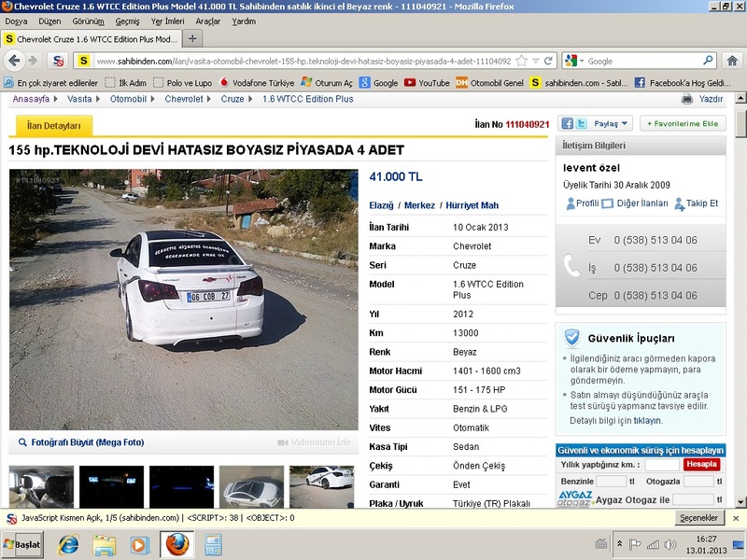Open the car interior seats thumbnail

click(x=41, y=486)
